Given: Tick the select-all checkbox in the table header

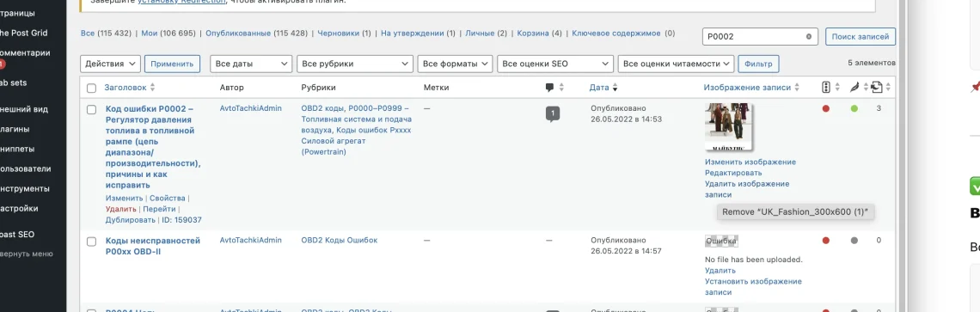Looking at the screenshot, I should 92,89.
